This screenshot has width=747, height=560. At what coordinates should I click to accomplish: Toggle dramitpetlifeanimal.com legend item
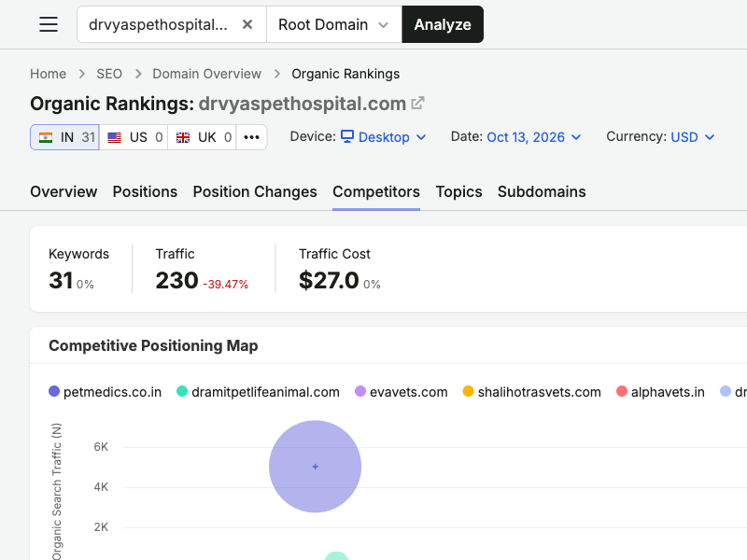tap(258, 392)
